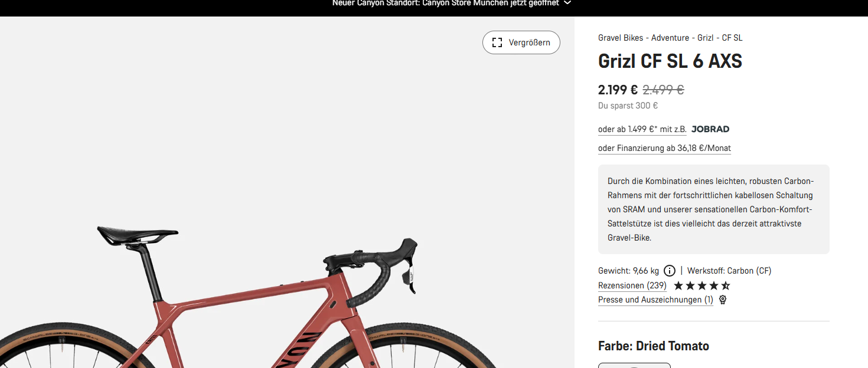Open Presse und Auszeichnungen link
This screenshot has width=868, height=368.
(x=655, y=300)
